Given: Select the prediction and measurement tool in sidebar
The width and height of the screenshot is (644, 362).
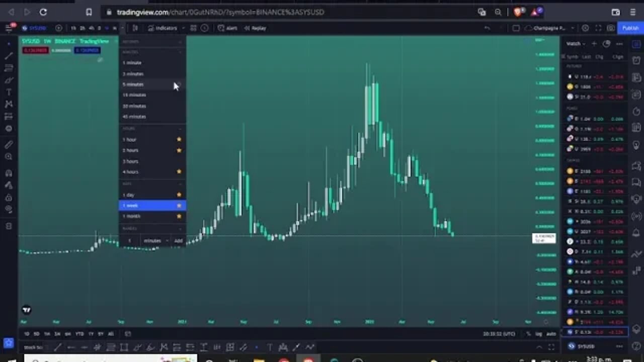Looking at the screenshot, I should tap(9, 117).
